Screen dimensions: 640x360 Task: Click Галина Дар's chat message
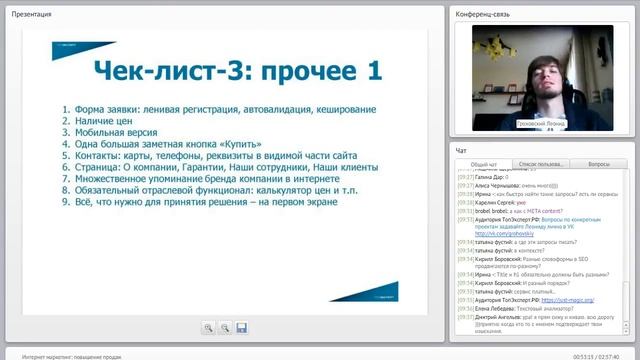(483, 177)
